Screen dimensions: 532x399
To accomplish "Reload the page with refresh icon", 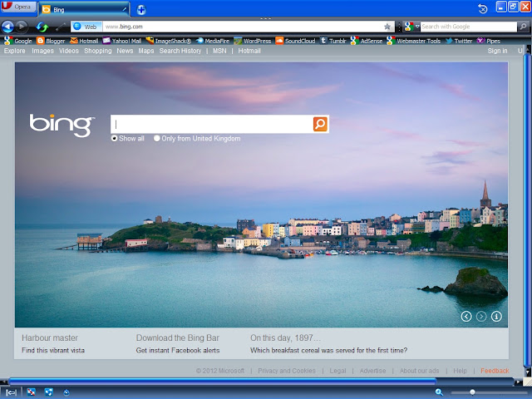I will click(42, 27).
